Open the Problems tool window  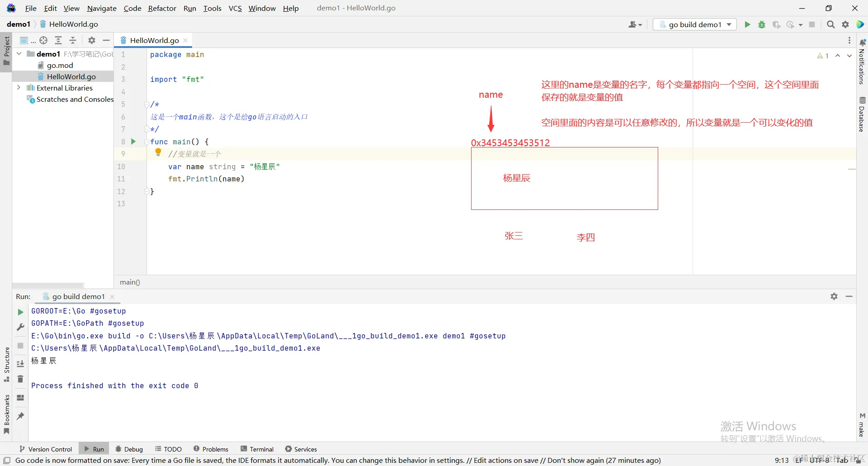[211, 449]
